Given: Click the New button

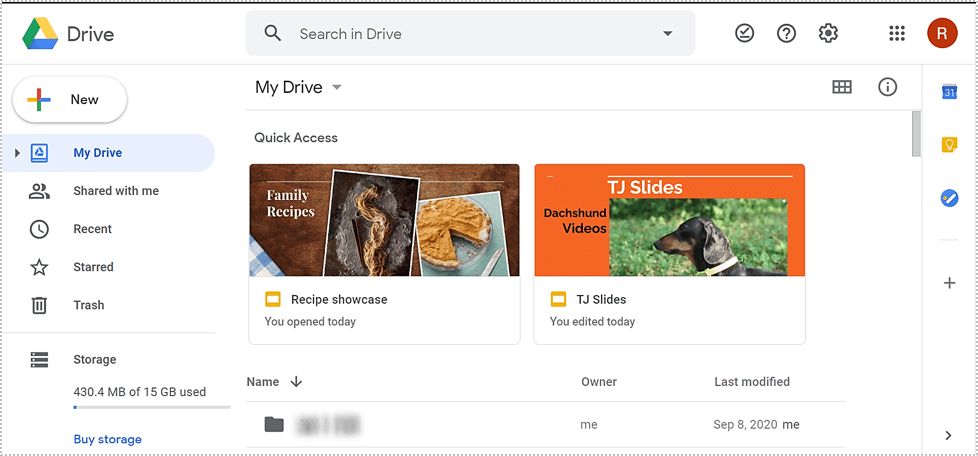Looking at the screenshot, I should [x=70, y=100].
